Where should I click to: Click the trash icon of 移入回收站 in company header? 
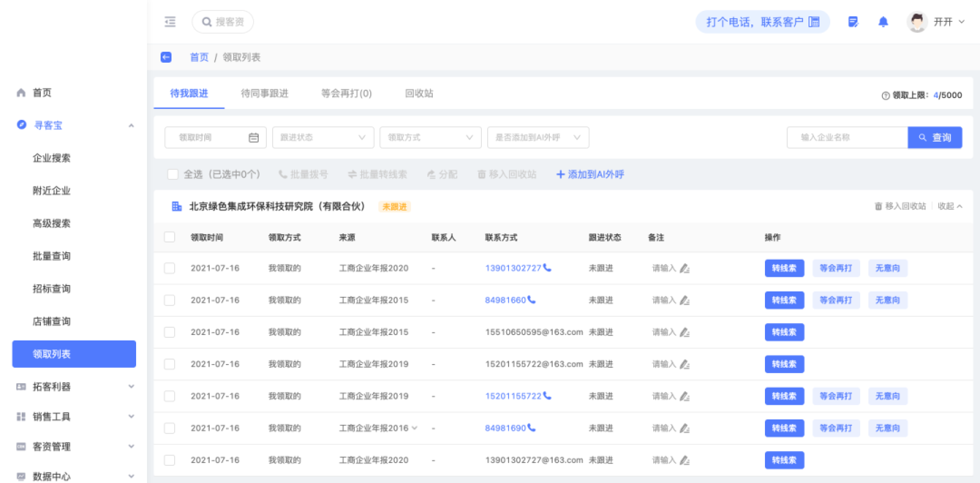[x=878, y=207]
